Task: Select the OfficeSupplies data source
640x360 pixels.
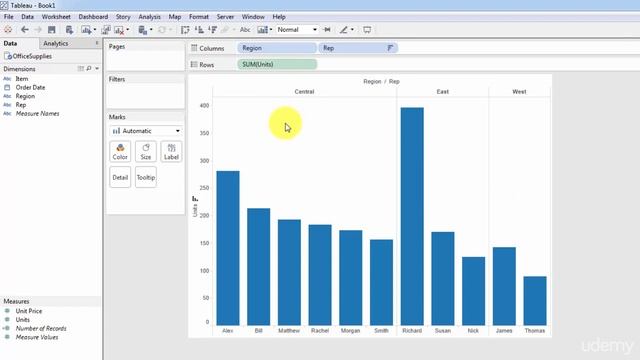Action: tap(28, 56)
